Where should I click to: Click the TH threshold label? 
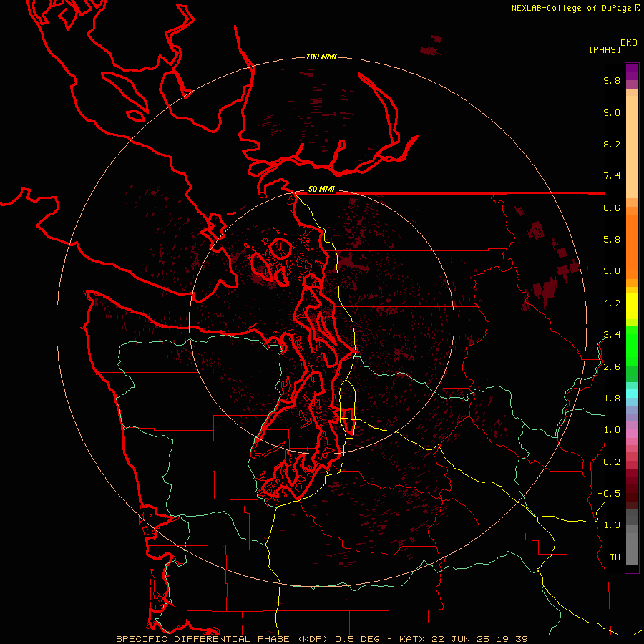(615, 557)
